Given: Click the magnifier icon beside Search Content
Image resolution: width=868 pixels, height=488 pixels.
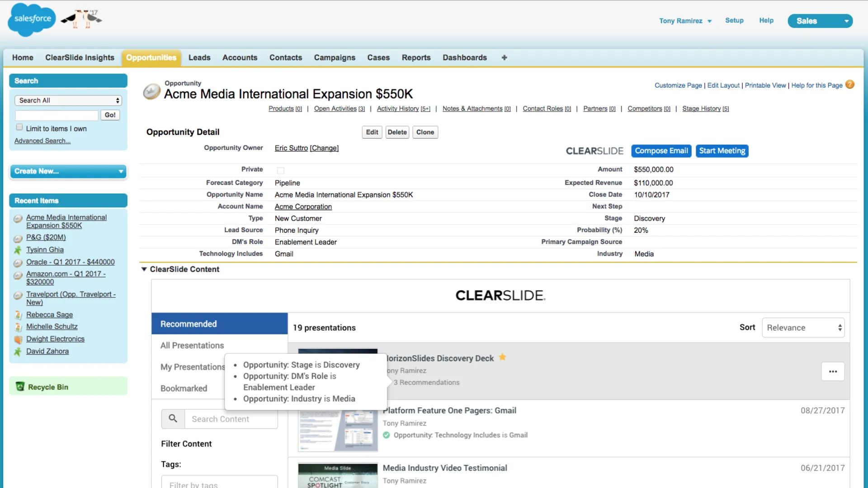Looking at the screenshot, I should coord(173,419).
